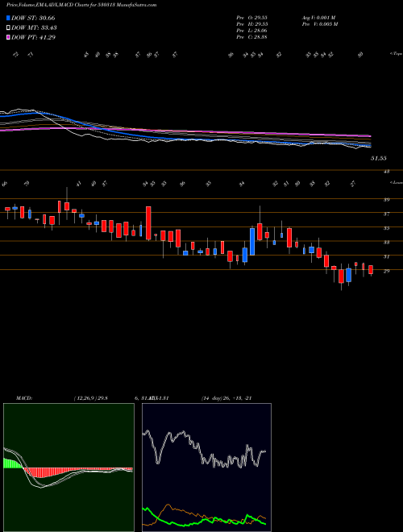Select the 'Pre V: 0.005 M' volume text
Image resolution: width=403 pixels, height=532 pixels.
[319, 24]
